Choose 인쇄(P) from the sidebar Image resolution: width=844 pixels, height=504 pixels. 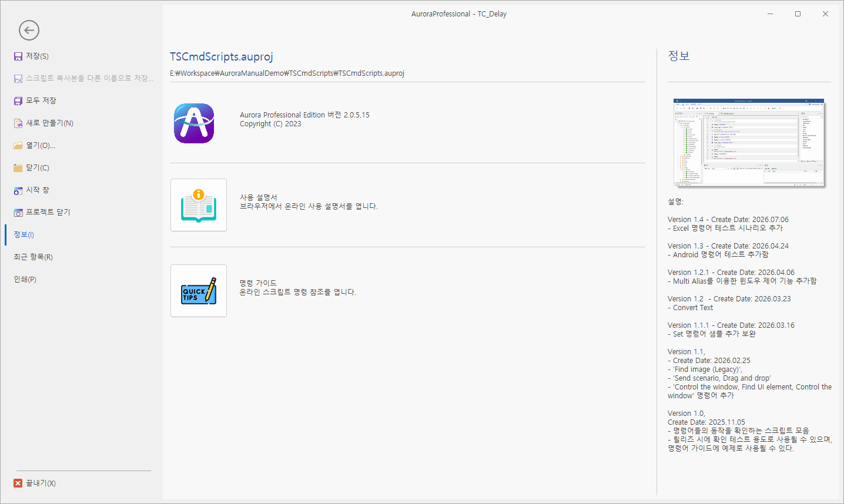[25, 279]
